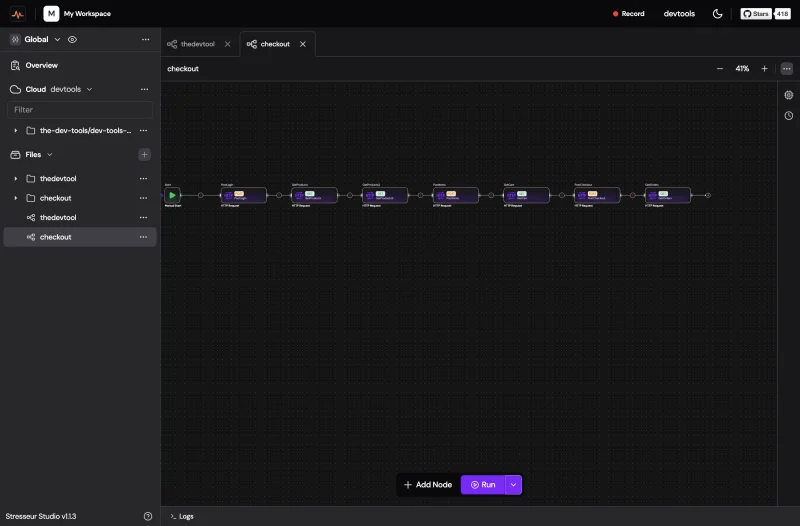Click the Files section icon

15,155
